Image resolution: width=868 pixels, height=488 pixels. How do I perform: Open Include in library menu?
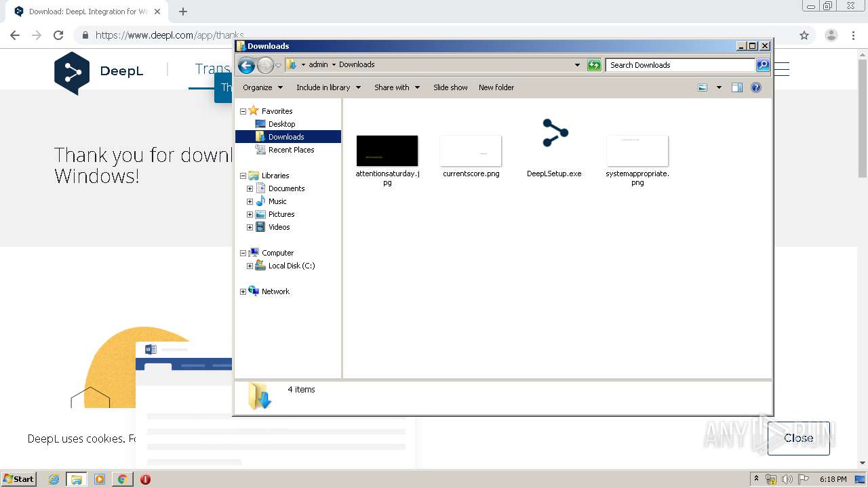tap(328, 87)
